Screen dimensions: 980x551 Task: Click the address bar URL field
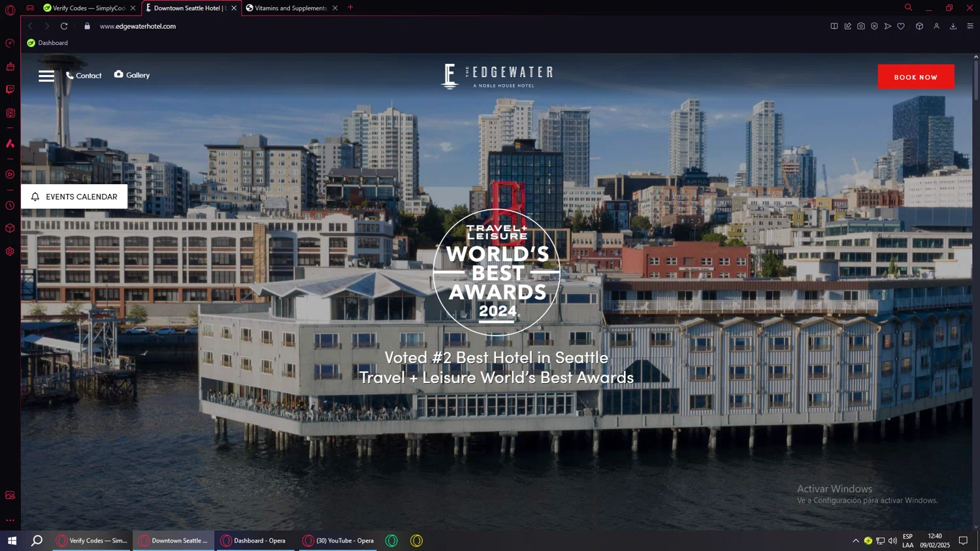pos(457,26)
